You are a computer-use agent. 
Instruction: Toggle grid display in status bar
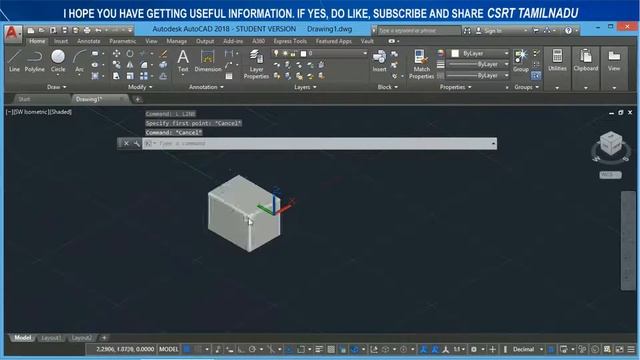187,349
